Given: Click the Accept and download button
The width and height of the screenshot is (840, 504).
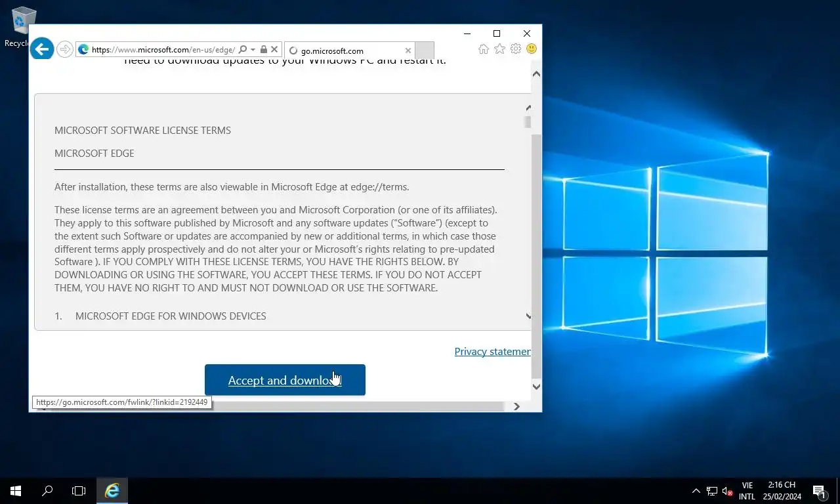Looking at the screenshot, I should click(285, 380).
